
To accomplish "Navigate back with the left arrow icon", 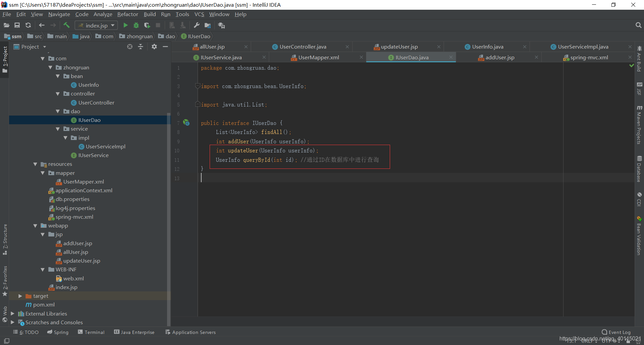I will click(x=42, y=25).
